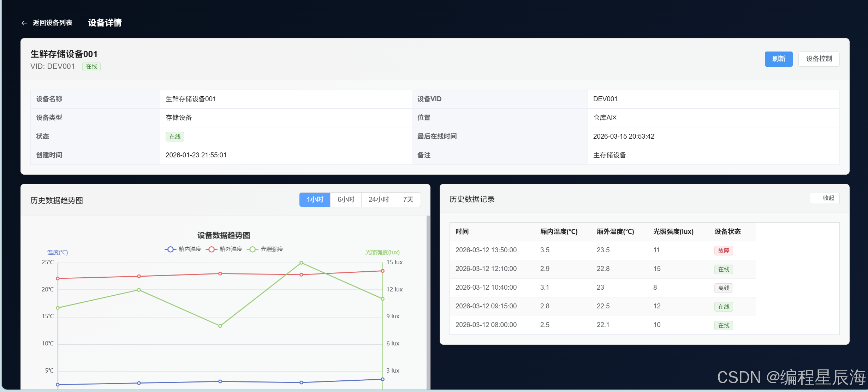Click the gray 离线 status tag
Screen dimensions: 868x392
723,288
